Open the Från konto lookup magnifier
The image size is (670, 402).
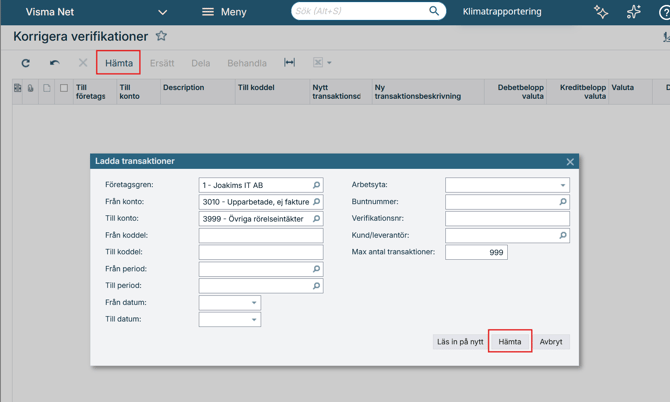317,202
